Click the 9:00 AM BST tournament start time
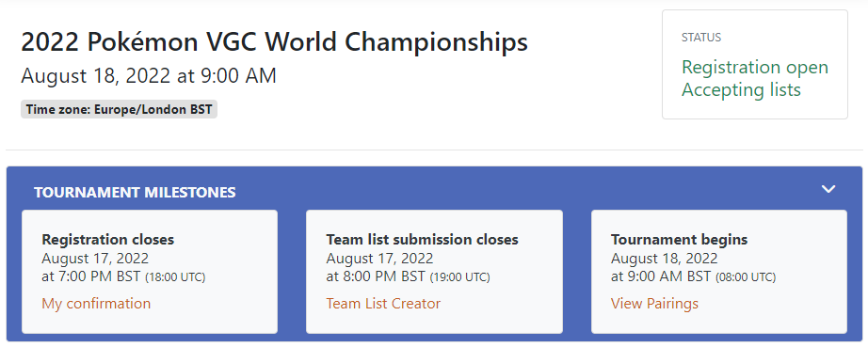This screenshot has height=347, width=868. click(x=668, y=276)
